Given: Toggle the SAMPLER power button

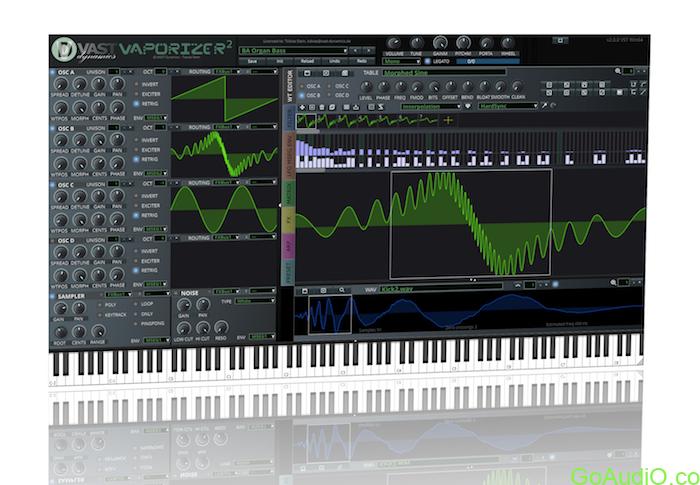Looking at the screenshot, I should click(x=53, y=296).
